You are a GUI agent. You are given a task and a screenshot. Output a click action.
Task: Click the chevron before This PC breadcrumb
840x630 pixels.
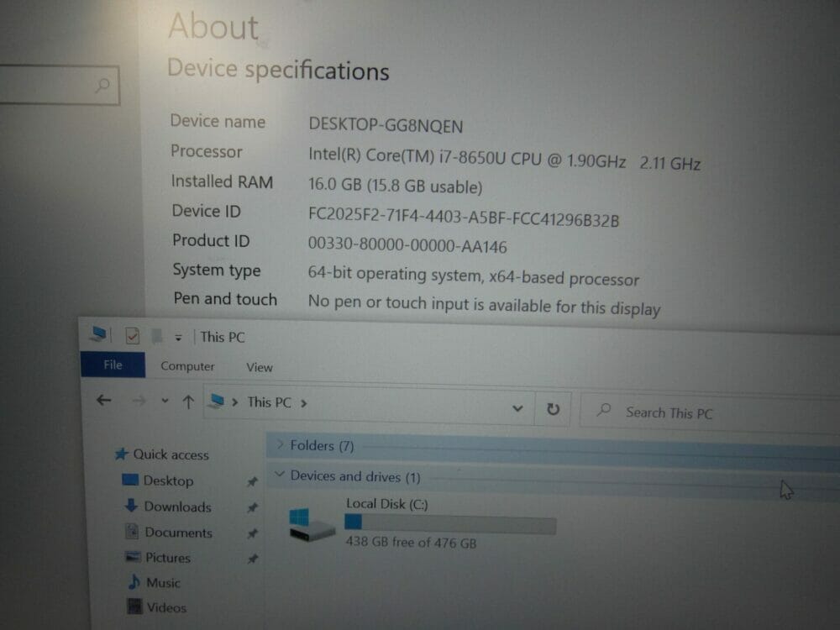234,402
